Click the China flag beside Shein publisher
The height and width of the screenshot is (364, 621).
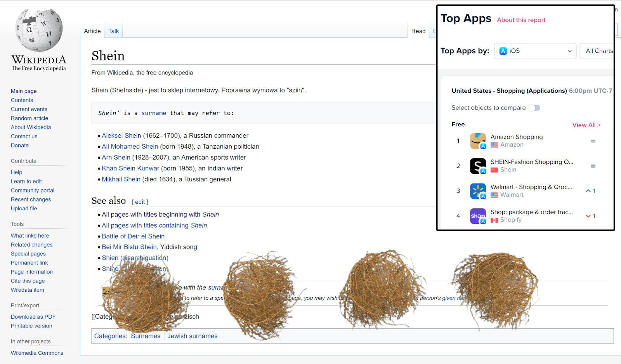point(494,170)
